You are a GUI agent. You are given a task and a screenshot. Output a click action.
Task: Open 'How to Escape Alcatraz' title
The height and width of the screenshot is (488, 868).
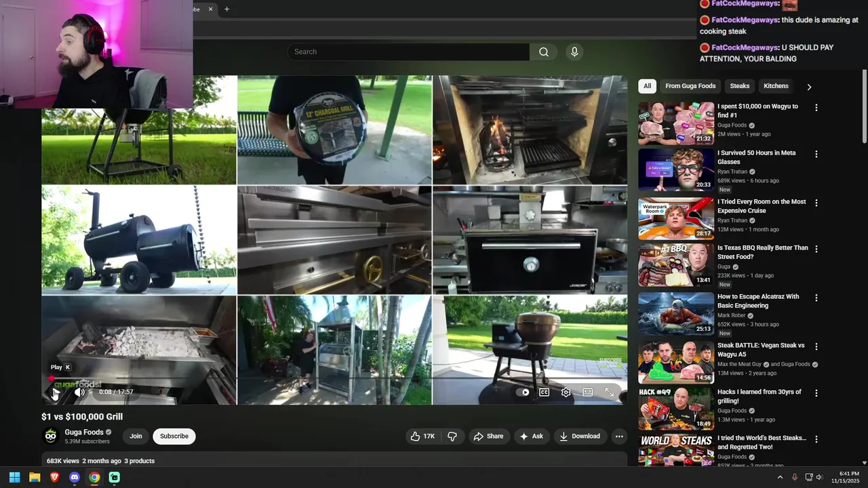[758, 301]
